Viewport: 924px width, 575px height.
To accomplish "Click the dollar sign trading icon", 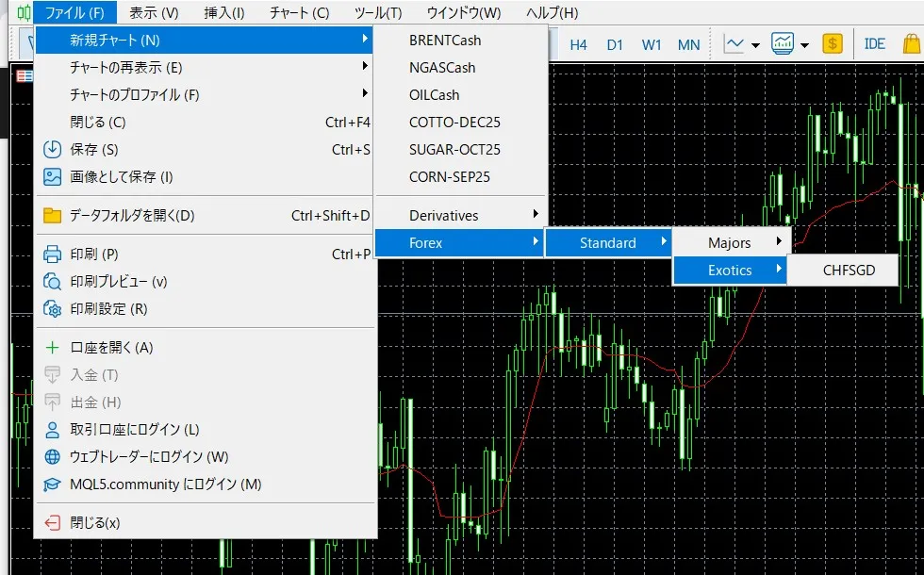I will pyautogui.click(x=832, y=44).
